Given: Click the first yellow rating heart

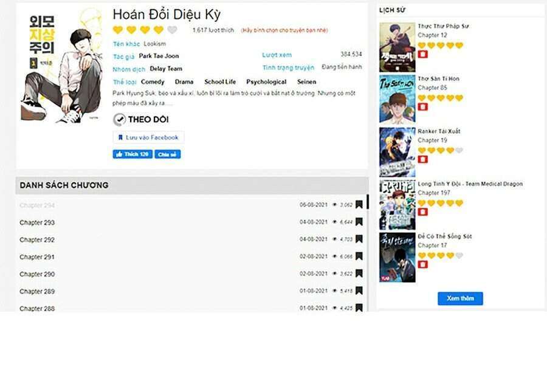Looking at the screenshot, I should (x=118, y=30).
